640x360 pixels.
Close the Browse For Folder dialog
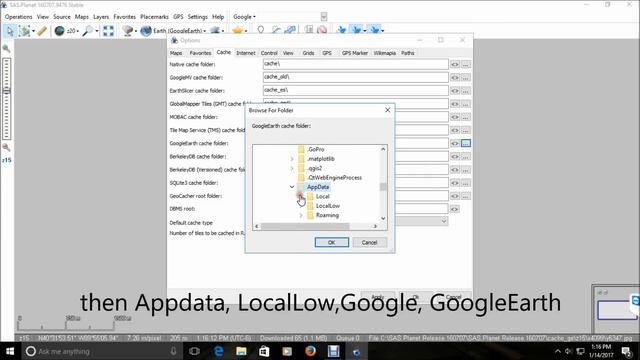pyautogui.click(x=387, y=110)
